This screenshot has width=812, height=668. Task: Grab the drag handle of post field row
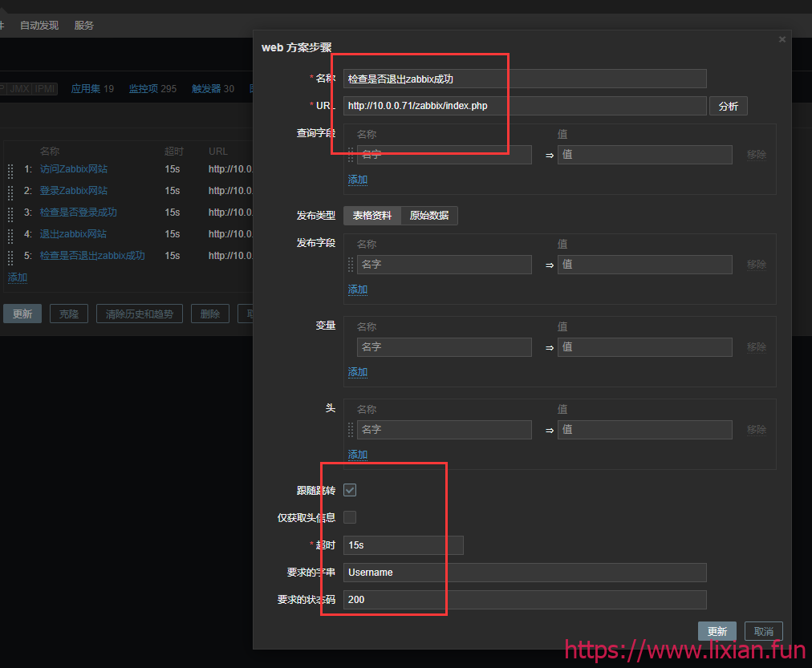click(351, 265)
